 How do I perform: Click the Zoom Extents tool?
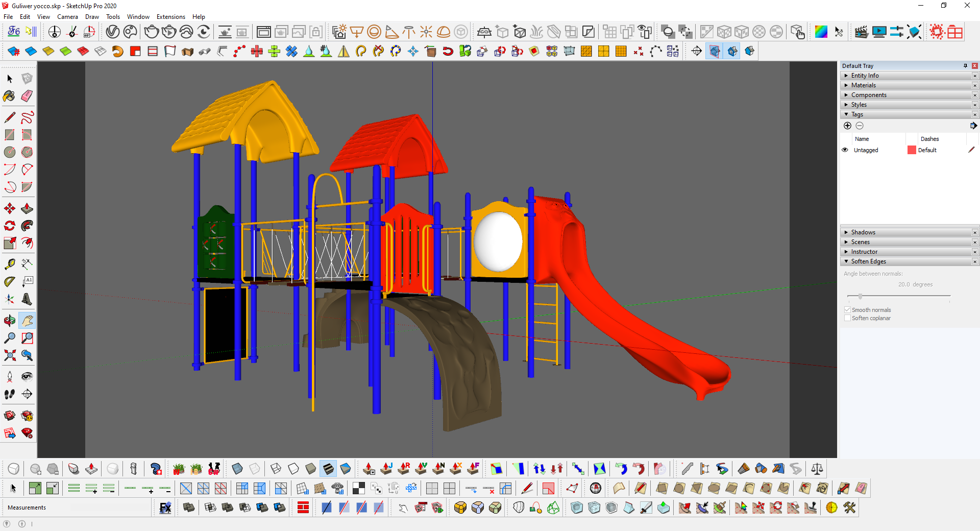[10, 355]
